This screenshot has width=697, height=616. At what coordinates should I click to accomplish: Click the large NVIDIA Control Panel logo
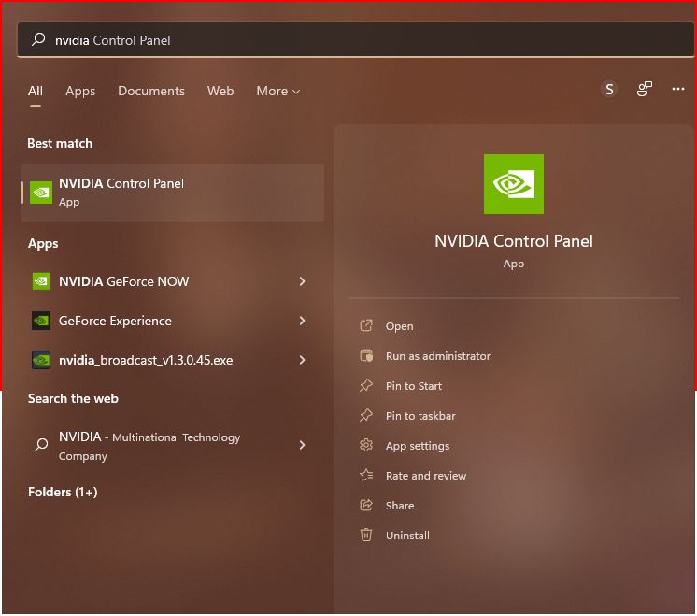pos(513,184)
